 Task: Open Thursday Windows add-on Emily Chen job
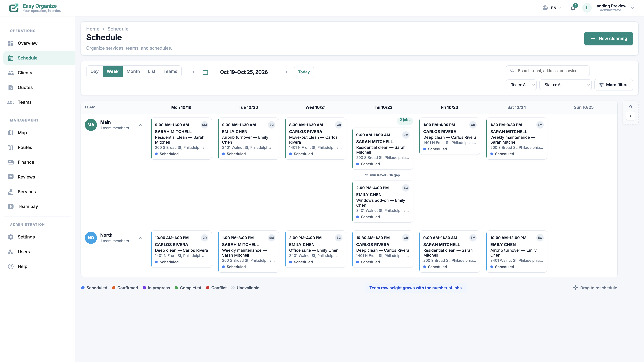coord(383,202)
